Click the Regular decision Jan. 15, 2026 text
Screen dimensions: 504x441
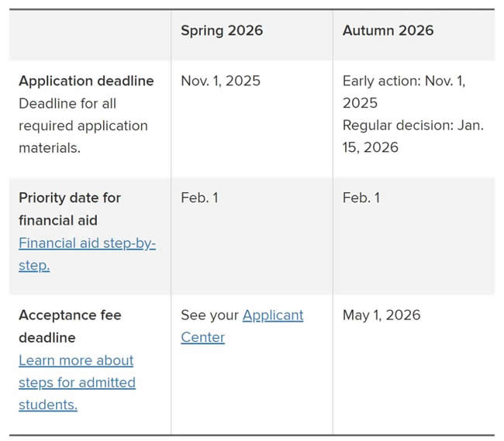click(413, 136)
